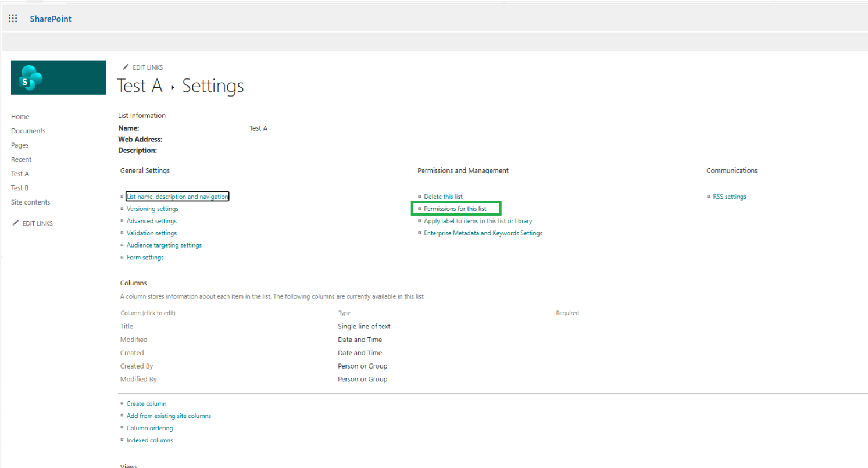Click the Description label
Image resolution: width=868 pixels, height=468 pixels.
[x=138, y=150]
